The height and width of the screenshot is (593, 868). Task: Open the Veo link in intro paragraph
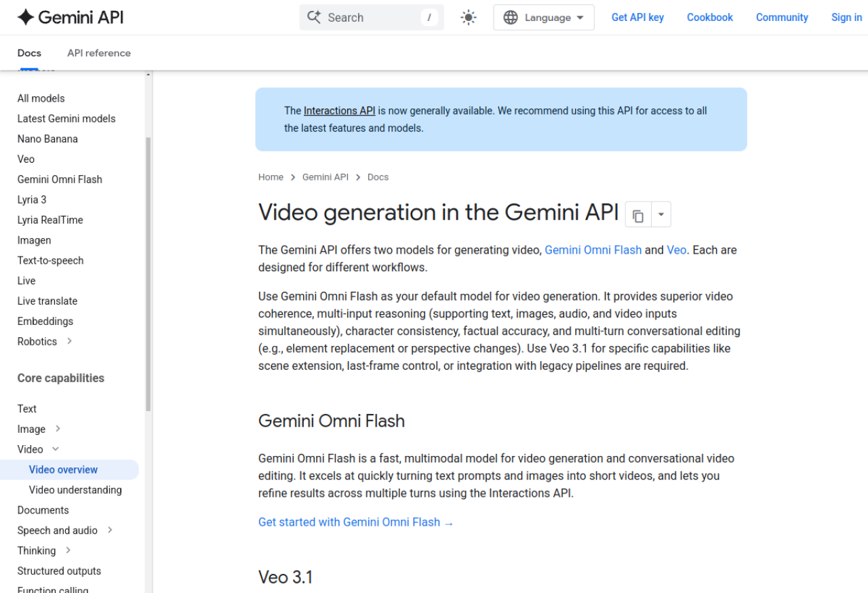(677, 250)
